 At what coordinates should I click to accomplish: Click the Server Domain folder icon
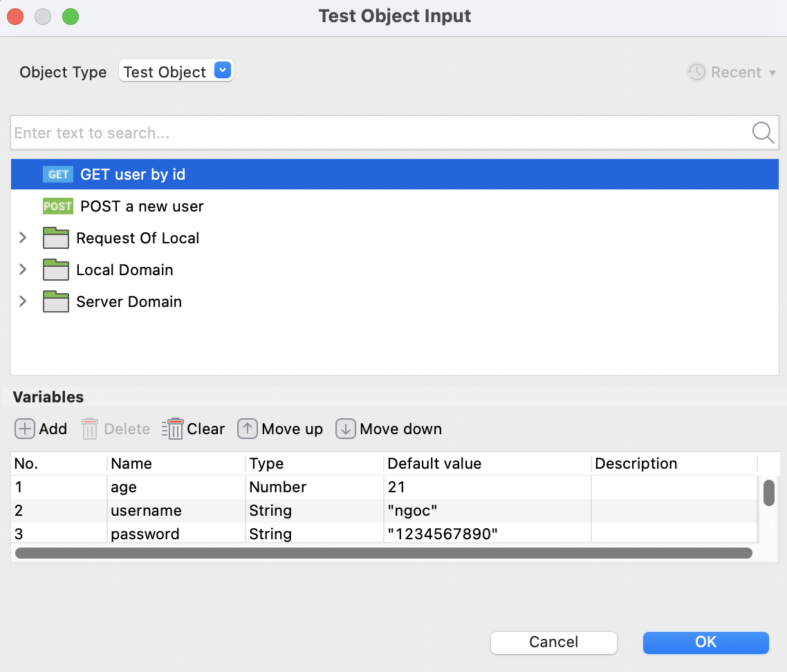coord(56,302)
